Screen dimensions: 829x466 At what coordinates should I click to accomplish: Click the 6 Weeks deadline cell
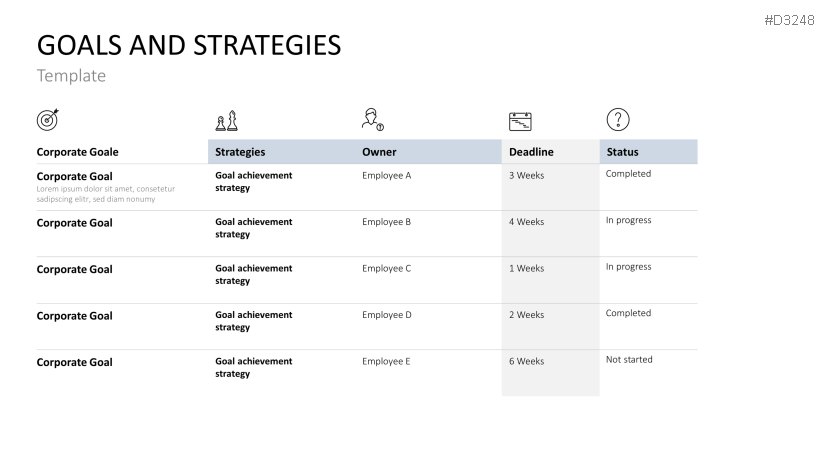(526, 361)
